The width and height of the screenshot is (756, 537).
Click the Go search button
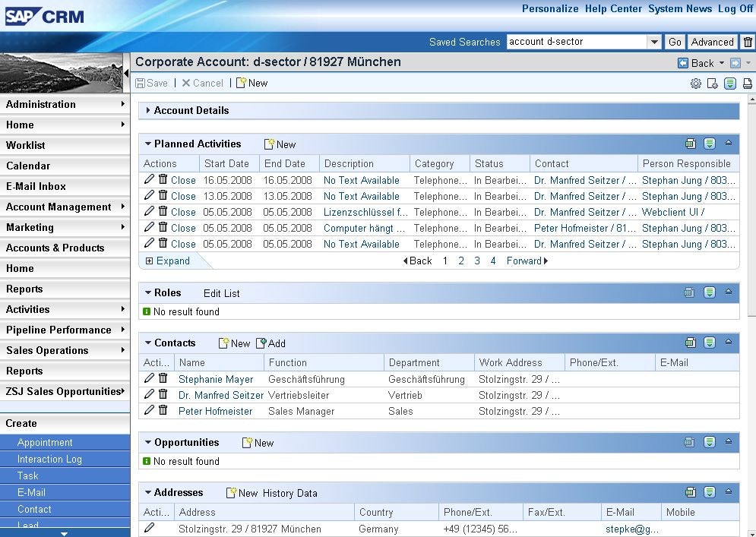[675, 42]
